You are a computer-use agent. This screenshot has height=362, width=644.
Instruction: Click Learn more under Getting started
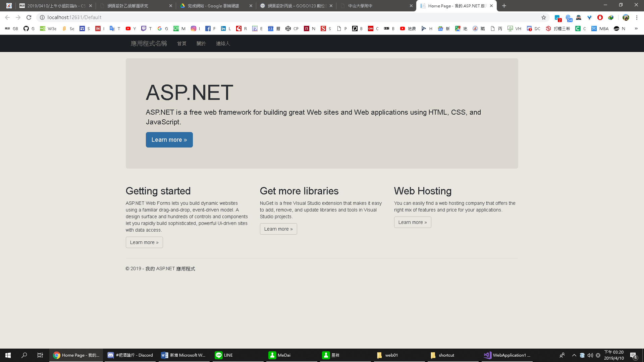click(144, 242)
